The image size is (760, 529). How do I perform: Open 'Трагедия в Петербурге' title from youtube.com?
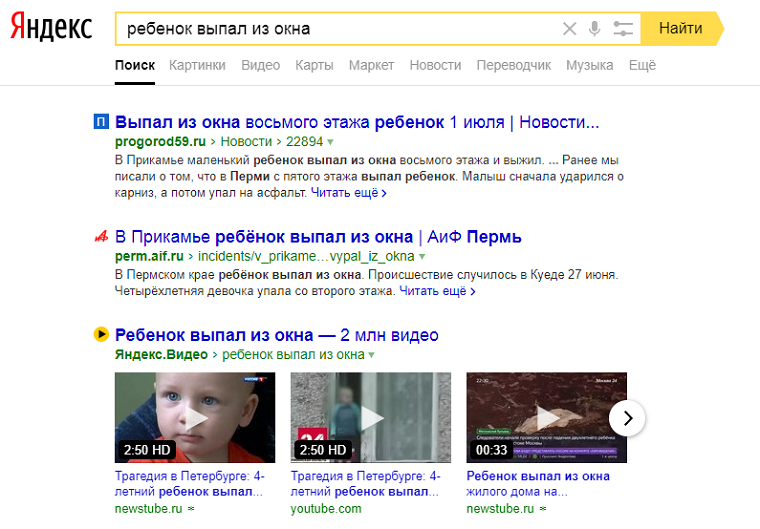click(365, 484)
